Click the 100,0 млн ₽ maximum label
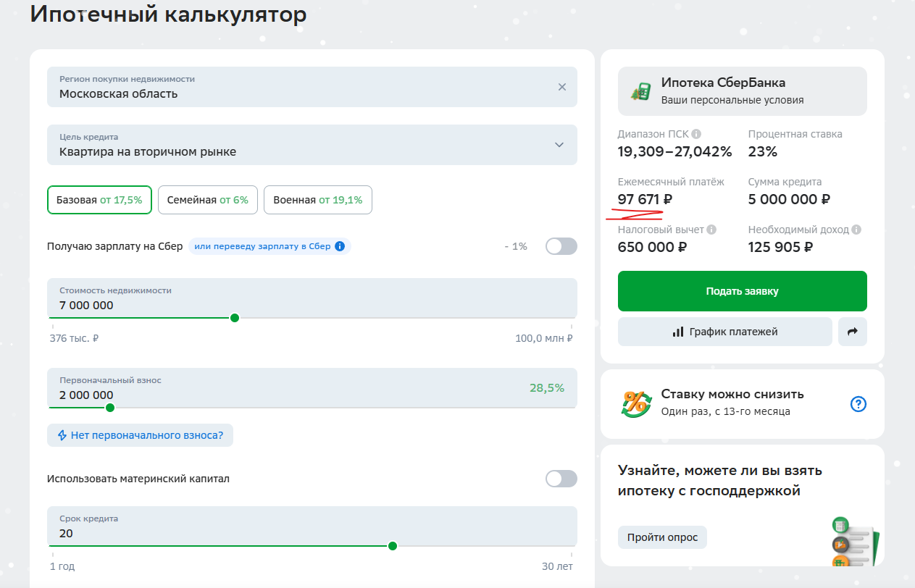 coord(544,338)
